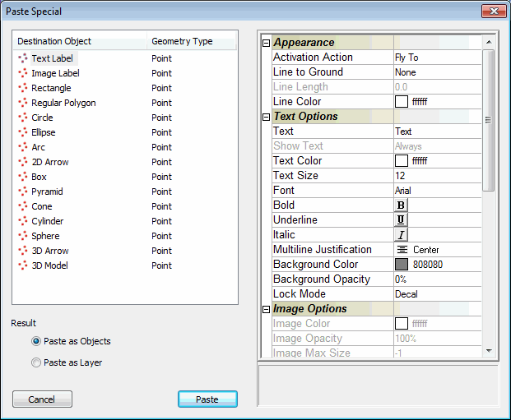This screenshot has height=420, width=511.
Task: Click the Text Size value field
Action: (x=436, y=176)
